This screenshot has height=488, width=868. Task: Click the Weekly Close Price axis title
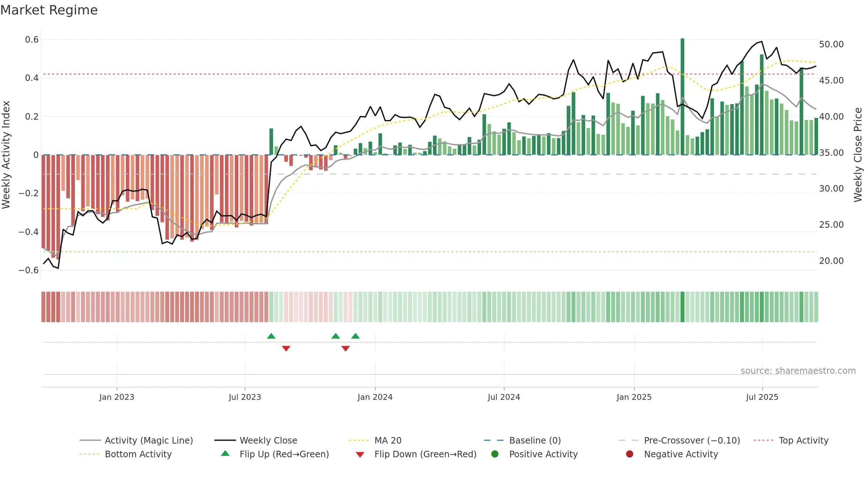tap(858, 155)
